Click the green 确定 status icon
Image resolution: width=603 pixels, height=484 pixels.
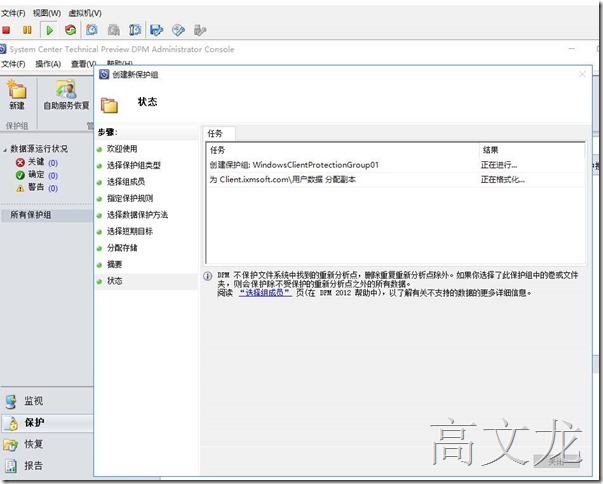20,175
